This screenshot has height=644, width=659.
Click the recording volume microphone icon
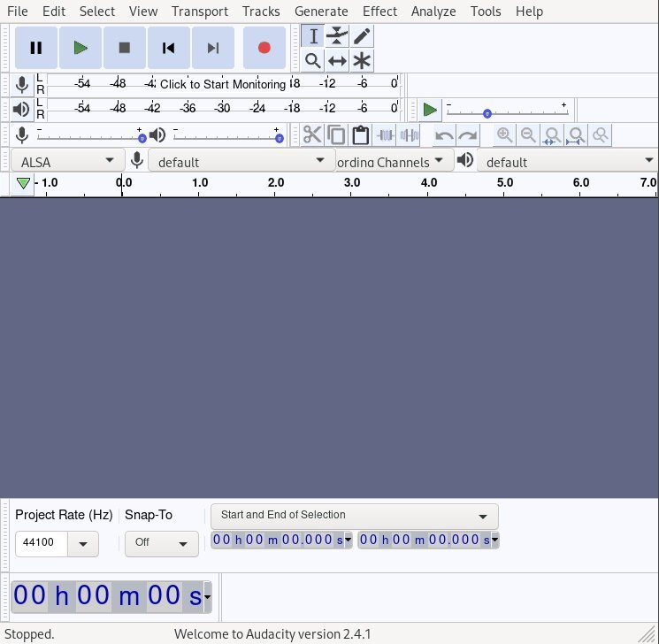pyautogui.click(x=22, y=135)
